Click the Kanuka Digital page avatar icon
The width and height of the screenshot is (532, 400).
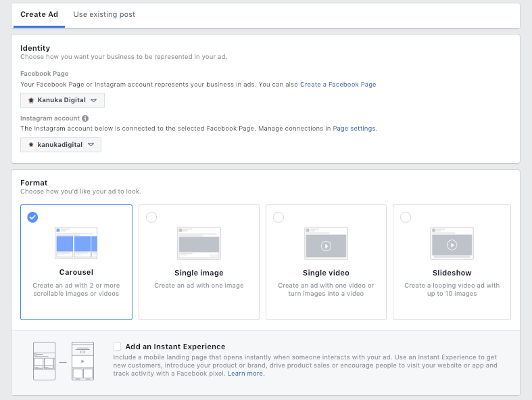pyautogui.click(x=31, y=100)
